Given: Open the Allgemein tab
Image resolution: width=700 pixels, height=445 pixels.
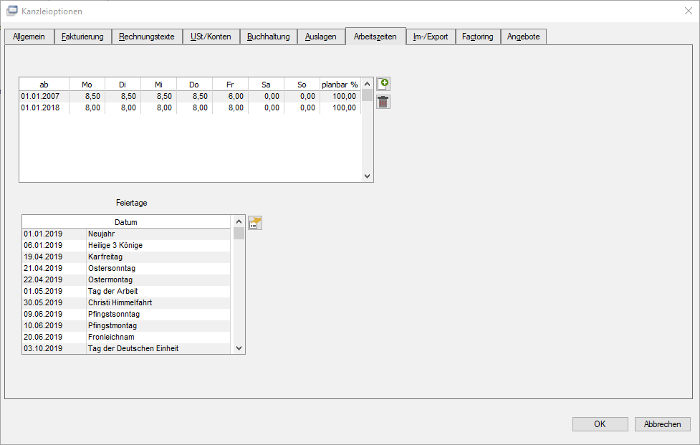Looking at the screenshot, I should coord(29,37).
